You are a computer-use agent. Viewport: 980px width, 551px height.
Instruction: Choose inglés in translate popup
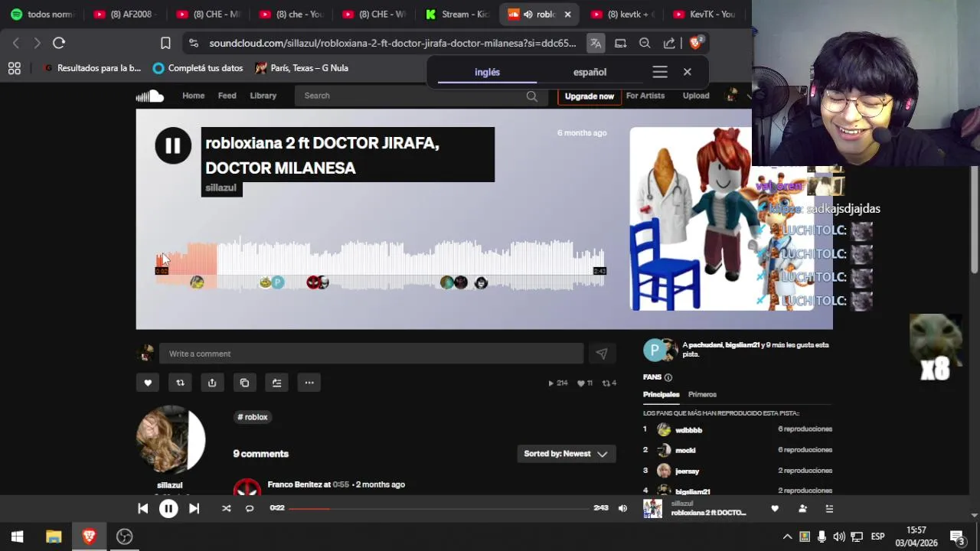(x=487, y=72)
